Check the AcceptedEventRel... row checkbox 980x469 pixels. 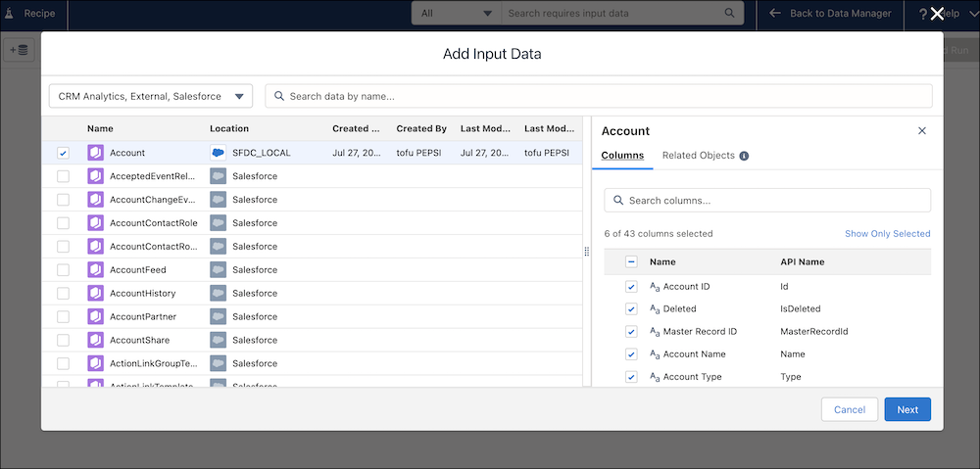click(63, 176)
